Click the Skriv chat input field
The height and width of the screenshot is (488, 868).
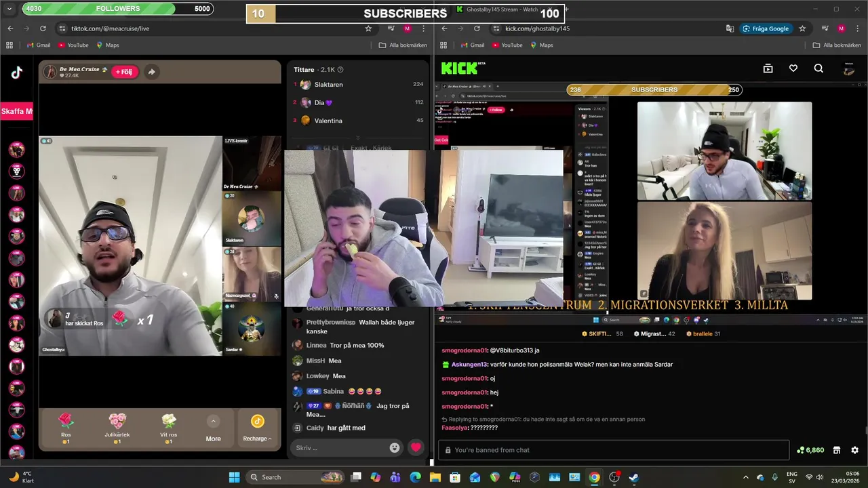[x=339, y=448]
